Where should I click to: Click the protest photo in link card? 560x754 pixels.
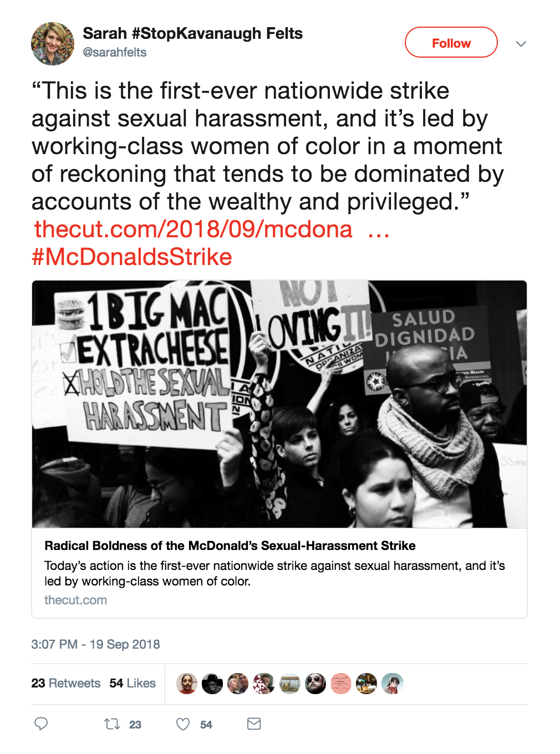click(279, 404)
